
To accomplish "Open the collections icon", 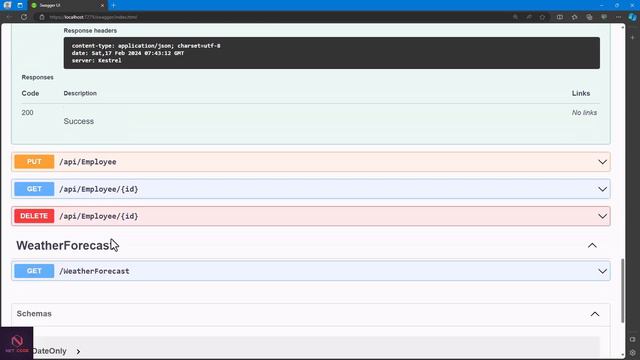I will click(589, 17).
